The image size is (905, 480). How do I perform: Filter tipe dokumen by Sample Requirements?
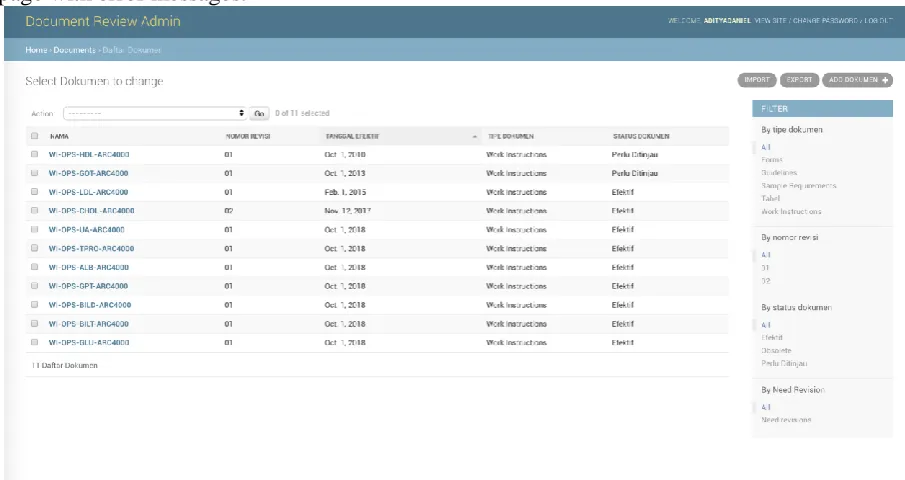[799, 186]
